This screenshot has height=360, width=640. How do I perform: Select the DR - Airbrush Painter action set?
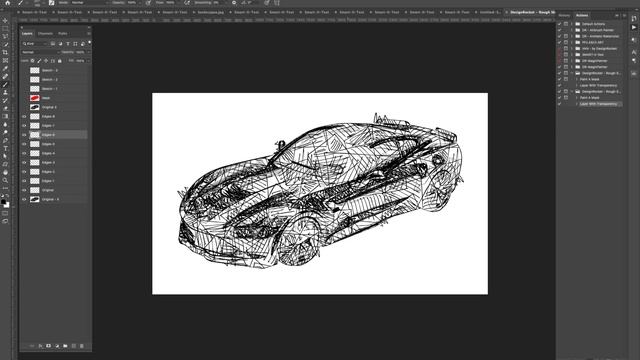pyautogui.click(x=598, y=30)
